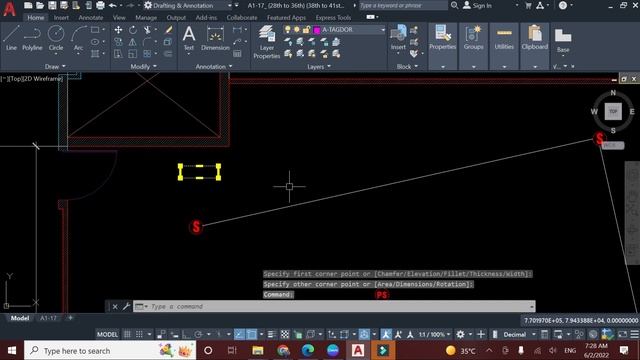Image resolution: width=640 pixels, height=360 pixels.
Task: Select the Array tool in Modify panel
Action: [147, 54]
